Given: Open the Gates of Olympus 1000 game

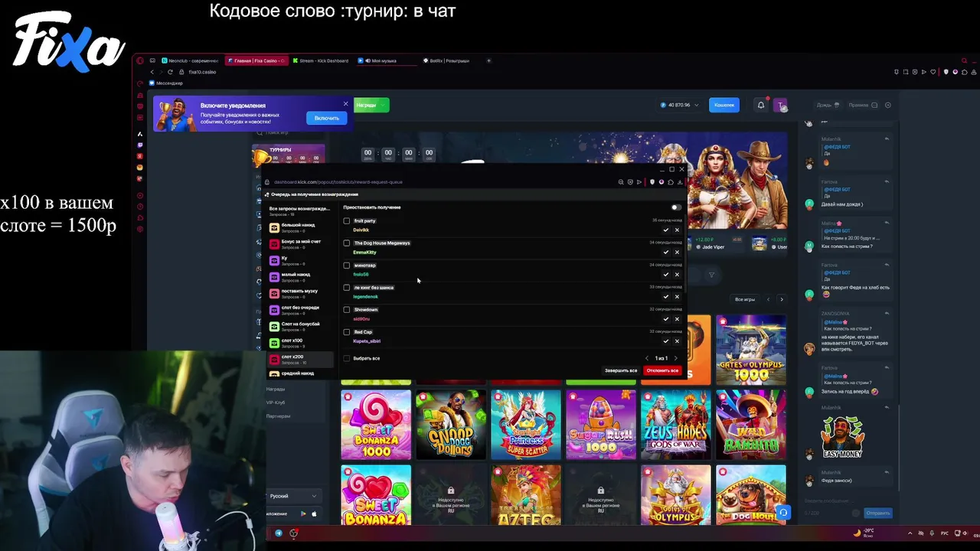Looking at the screenshot, I should coord(750,350).
